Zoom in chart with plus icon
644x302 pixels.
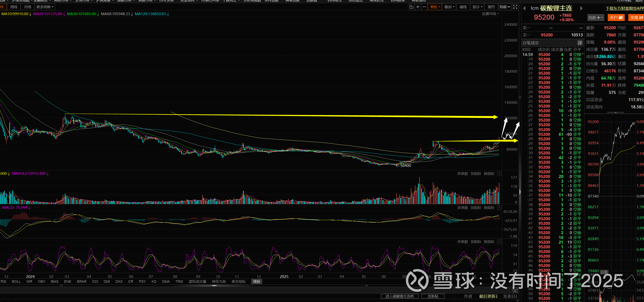[418, 7]
